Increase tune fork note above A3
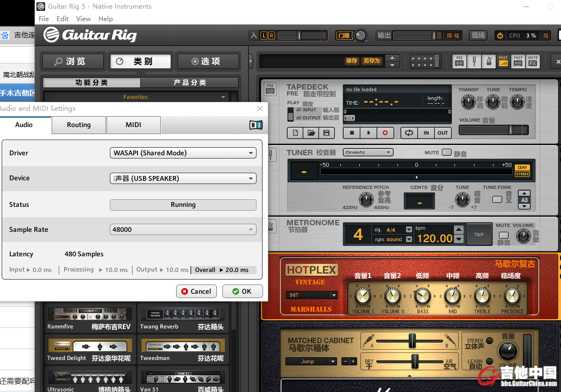 pyautogui.click(x=524, y=193)
